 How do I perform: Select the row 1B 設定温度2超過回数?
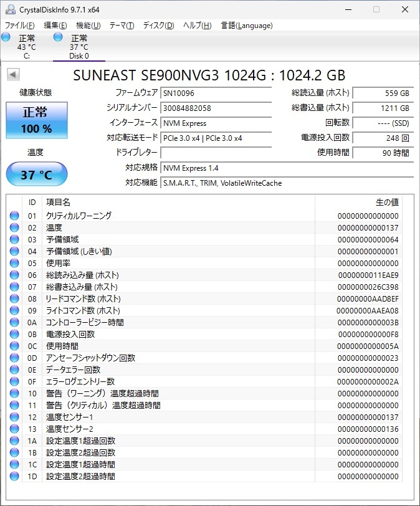click(x=204, y=452)
